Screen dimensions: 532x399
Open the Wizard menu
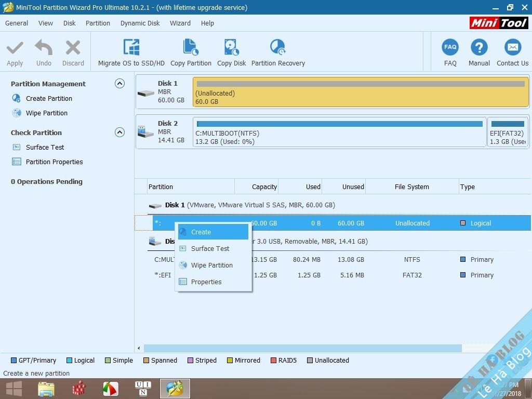(x=180, y=23)
